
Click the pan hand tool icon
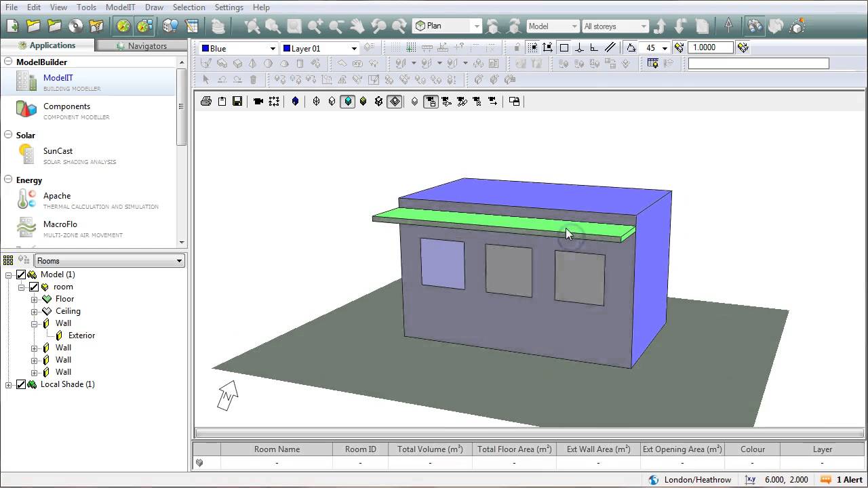click(357, 26)
